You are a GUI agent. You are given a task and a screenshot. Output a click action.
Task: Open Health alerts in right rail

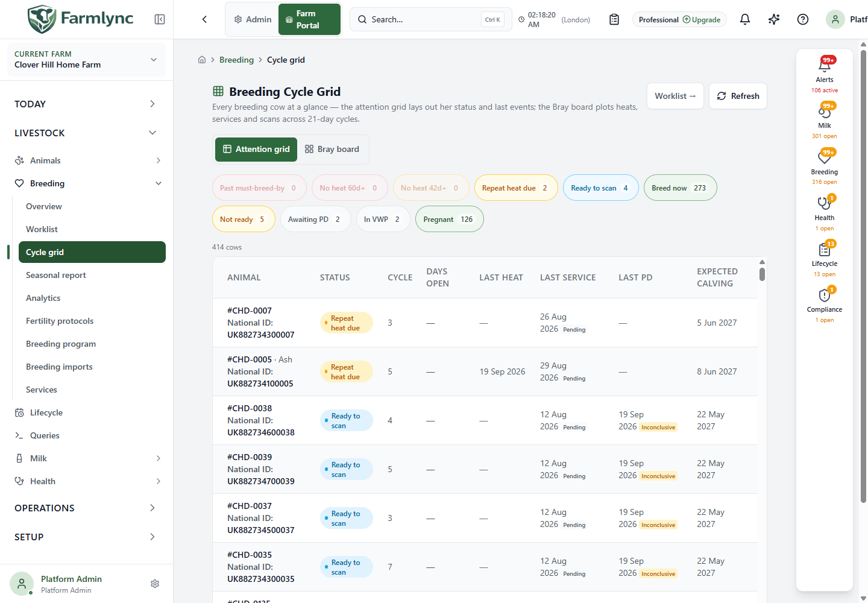825,212
